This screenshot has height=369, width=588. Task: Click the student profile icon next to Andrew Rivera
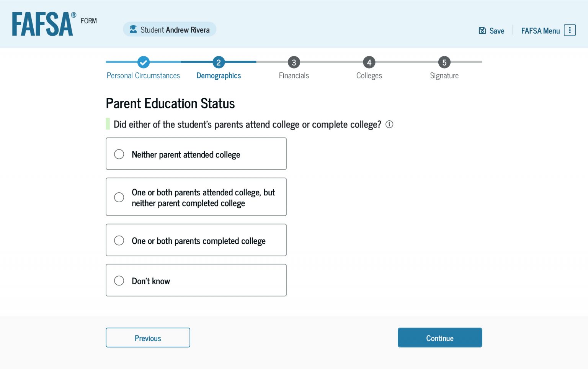[x=133, y=29]
